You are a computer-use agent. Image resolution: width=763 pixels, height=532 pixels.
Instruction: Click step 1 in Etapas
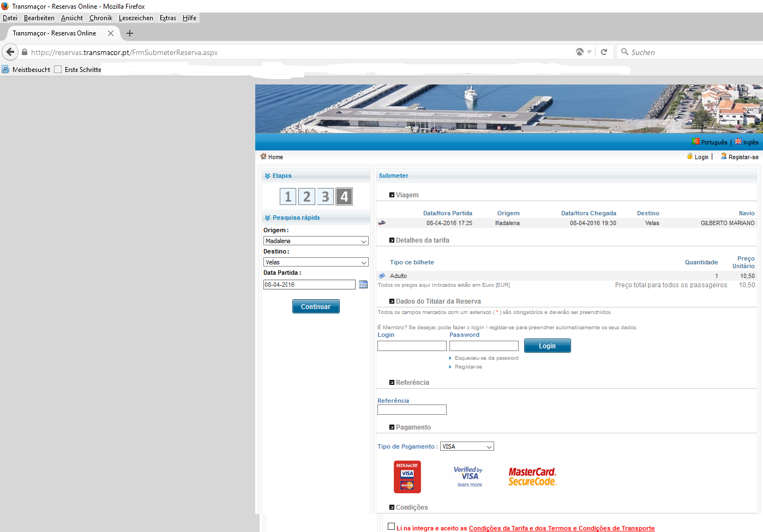(288, 197)
